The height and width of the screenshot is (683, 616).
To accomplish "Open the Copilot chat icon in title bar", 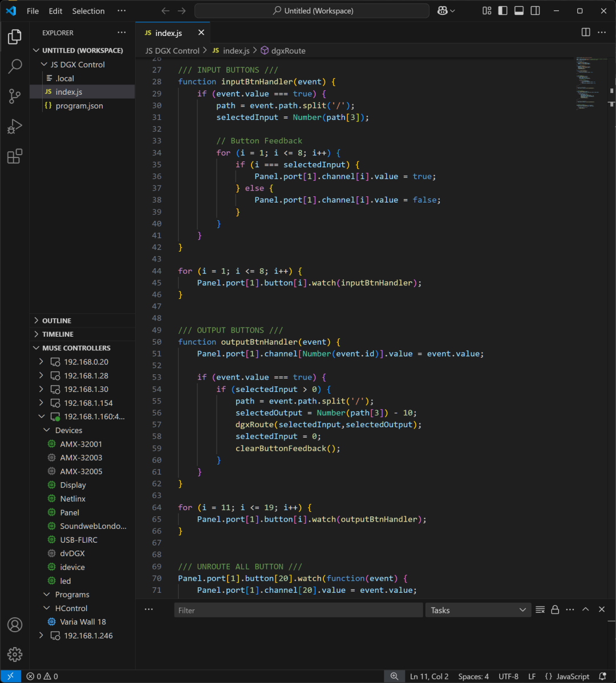I will [446, 11].
